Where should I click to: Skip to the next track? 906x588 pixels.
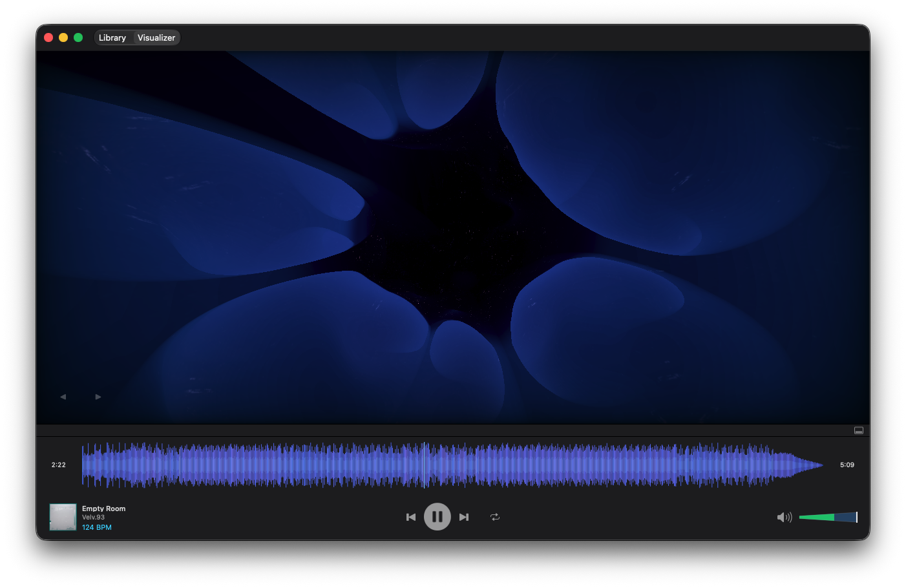464,517
